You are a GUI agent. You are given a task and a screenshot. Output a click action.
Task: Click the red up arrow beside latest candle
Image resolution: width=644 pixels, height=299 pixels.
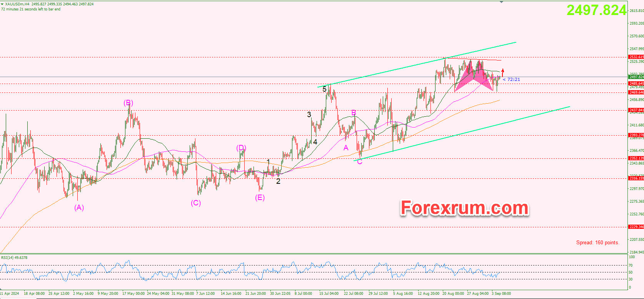click(502, 72)
